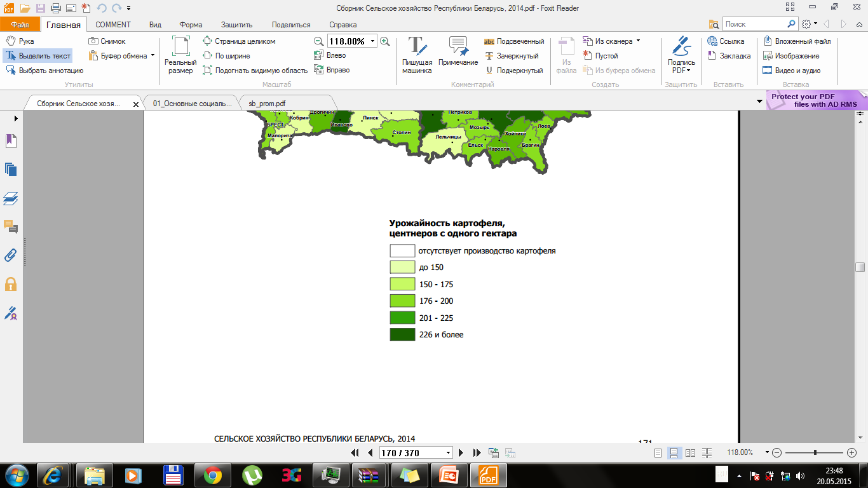Enable single page view mode

coord(658,453)
